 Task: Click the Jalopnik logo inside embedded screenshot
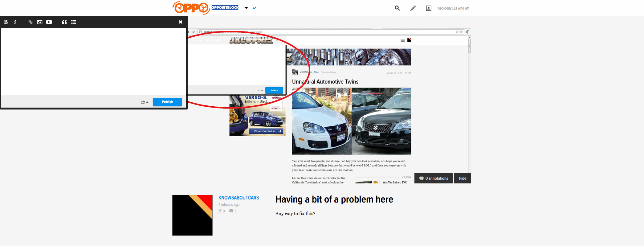tap(251, 40)
